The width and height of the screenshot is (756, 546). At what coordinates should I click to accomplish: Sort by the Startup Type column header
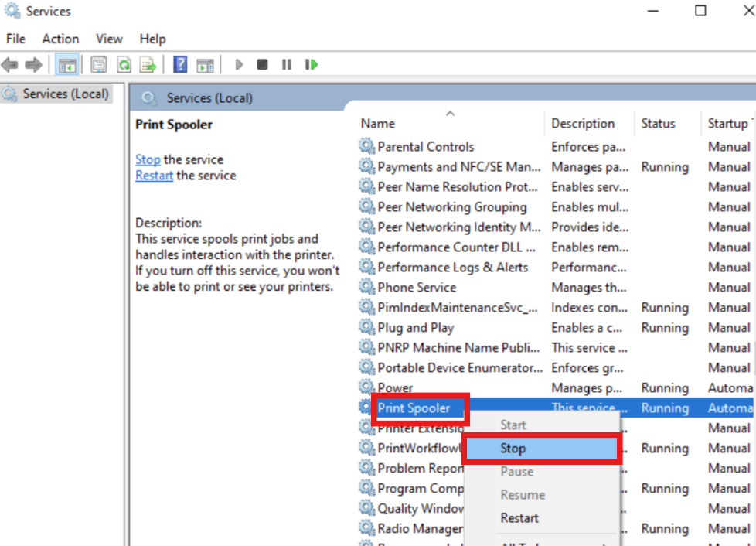coord(729,124)
